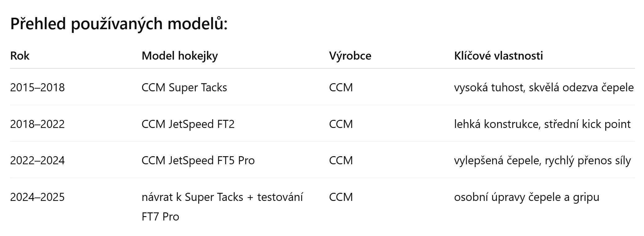
Task: Click the CCM manufacturer cell in the JetSpeed FT2 row
Action: [x=341, y=124]
